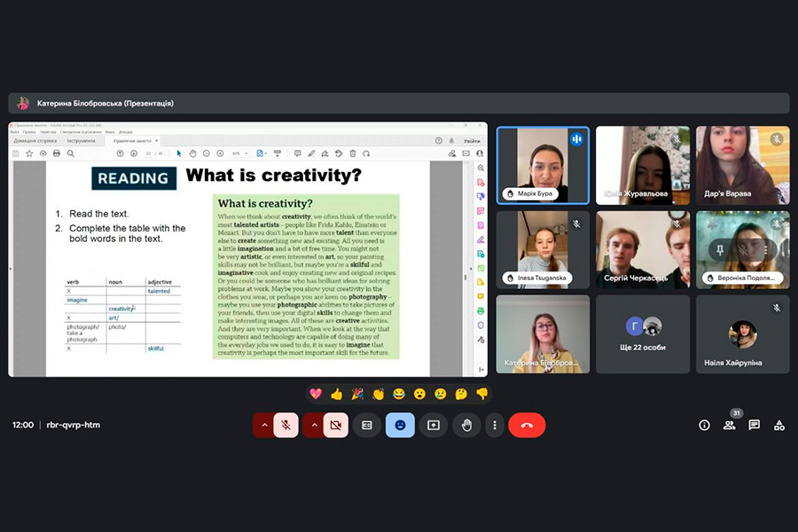Viewport: 798px width, 532px height.
Task: Toggle closed captions in Meet
Action: pos(367,425)
